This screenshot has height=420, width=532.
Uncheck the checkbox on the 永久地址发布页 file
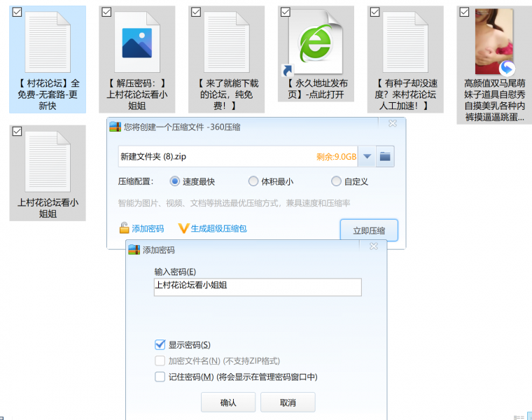(x=285, y=12)
